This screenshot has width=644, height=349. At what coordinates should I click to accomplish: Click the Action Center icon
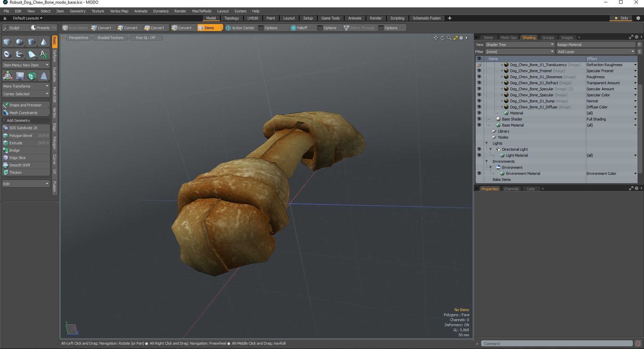click(x=228, y=28)
